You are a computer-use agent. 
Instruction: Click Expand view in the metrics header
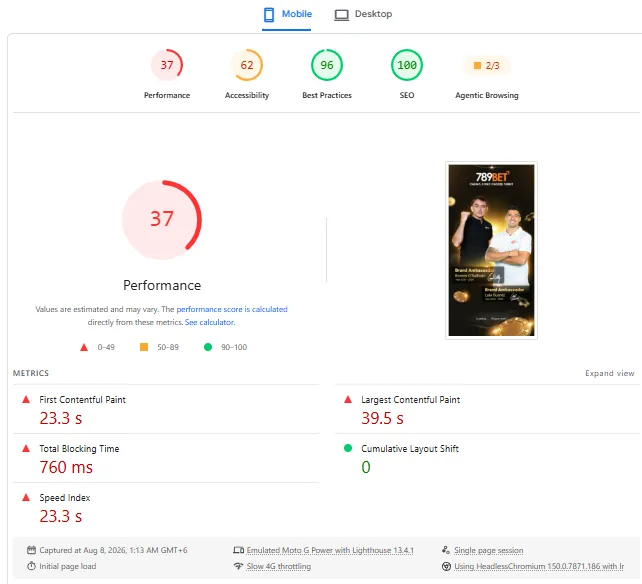(x=610, y=373)
